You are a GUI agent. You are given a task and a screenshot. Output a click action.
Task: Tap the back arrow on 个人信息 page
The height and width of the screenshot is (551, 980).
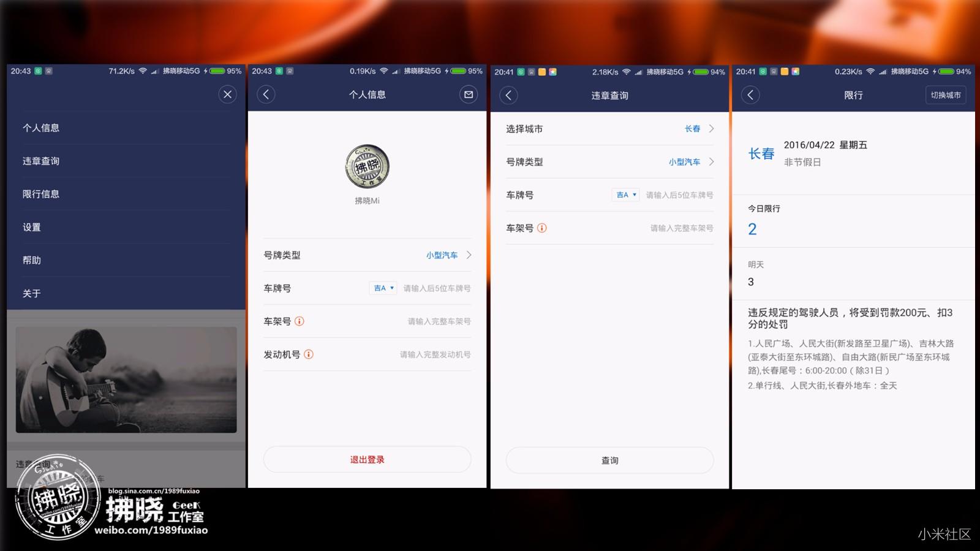tap(265, 95)
